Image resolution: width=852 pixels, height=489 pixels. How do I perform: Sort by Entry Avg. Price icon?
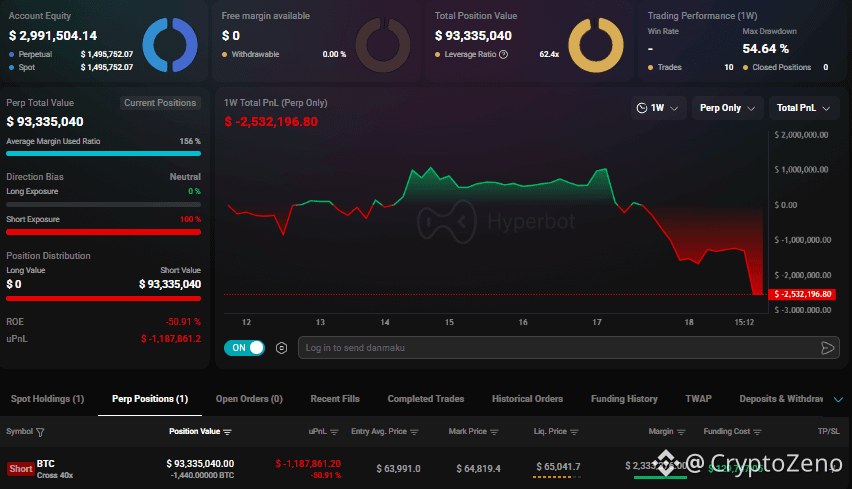click(x=414, y=432)
